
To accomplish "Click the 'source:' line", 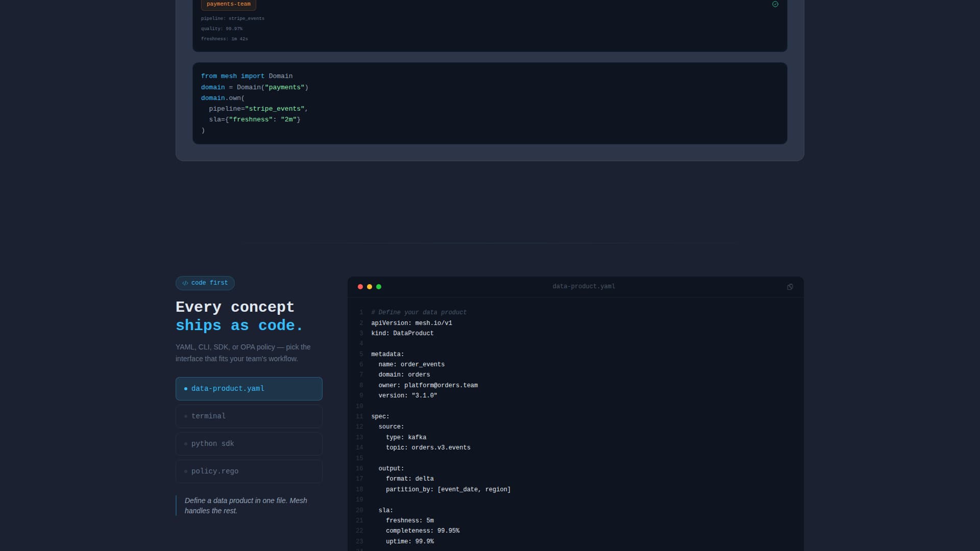I will click(391, 427).
